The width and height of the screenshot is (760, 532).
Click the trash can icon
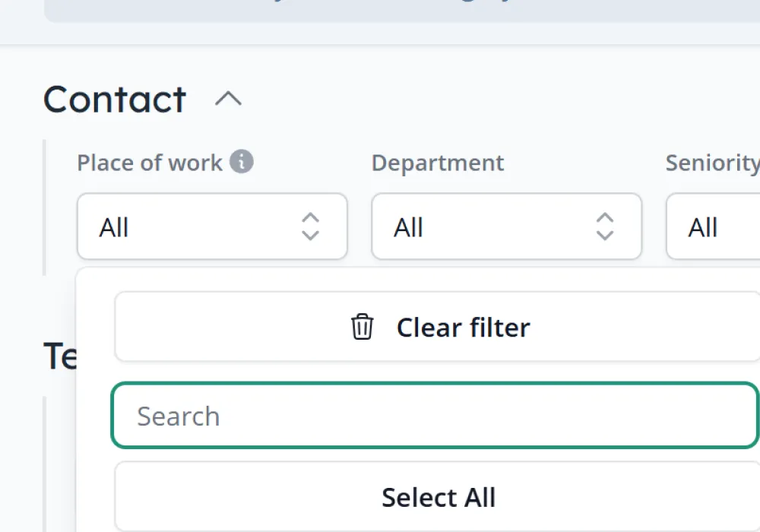coord(362,327)
